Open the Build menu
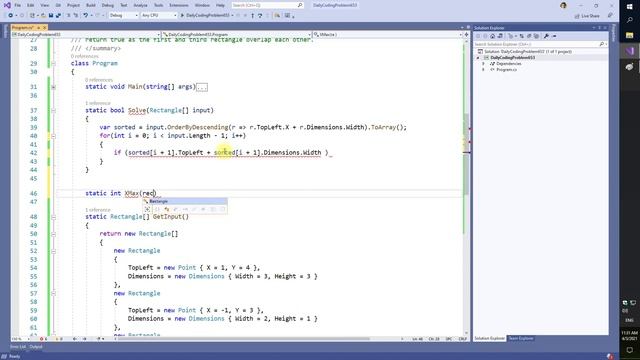The height and width of the screenshot is (360, 640). click(x=91, y=5)
